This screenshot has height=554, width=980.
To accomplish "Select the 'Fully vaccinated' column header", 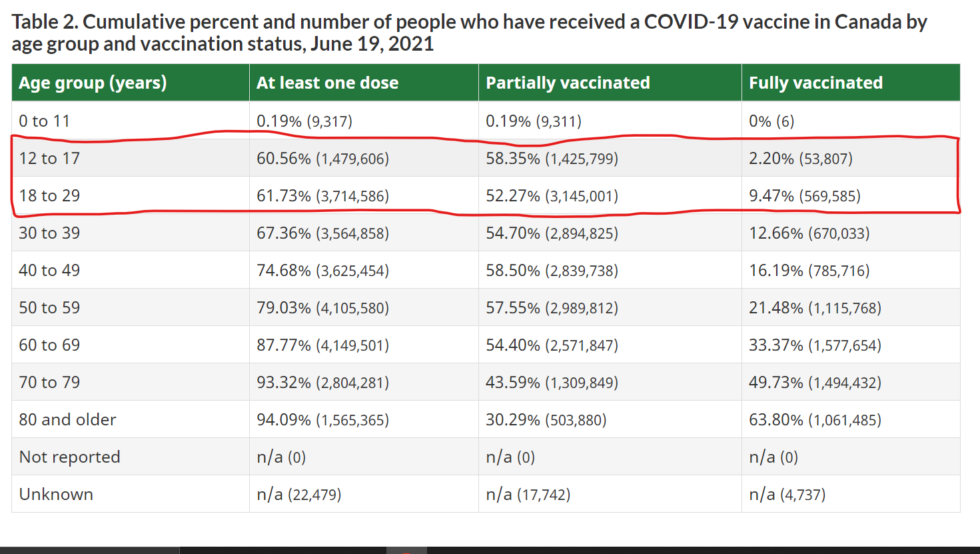I will [x=815, y=83].
